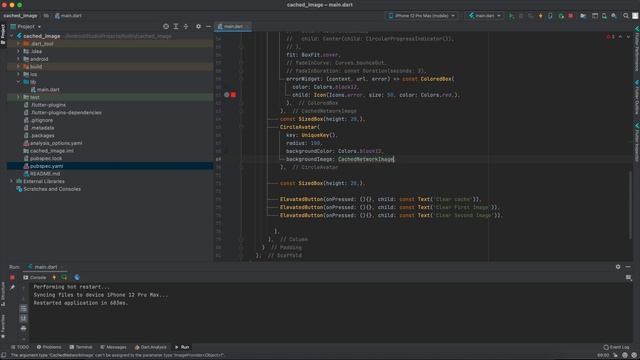Open Flutter Performance side panel

pyautogui.click(x=636, y=49)
